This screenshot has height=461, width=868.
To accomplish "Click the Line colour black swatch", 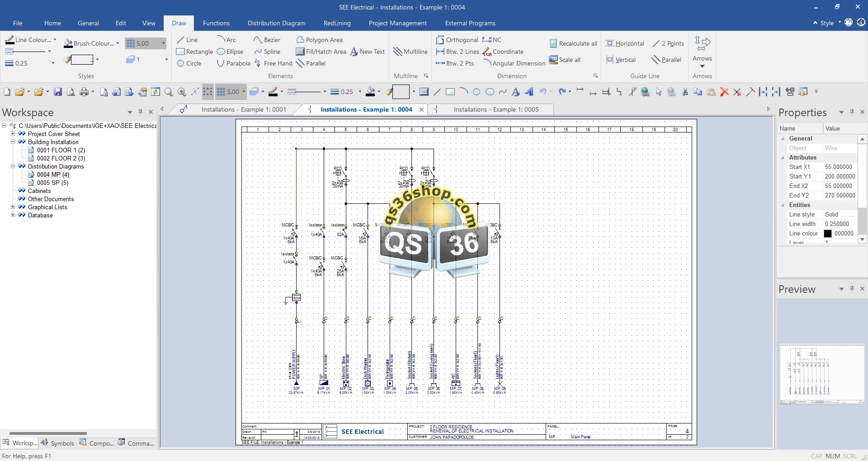I will click(x=828, y=234).
